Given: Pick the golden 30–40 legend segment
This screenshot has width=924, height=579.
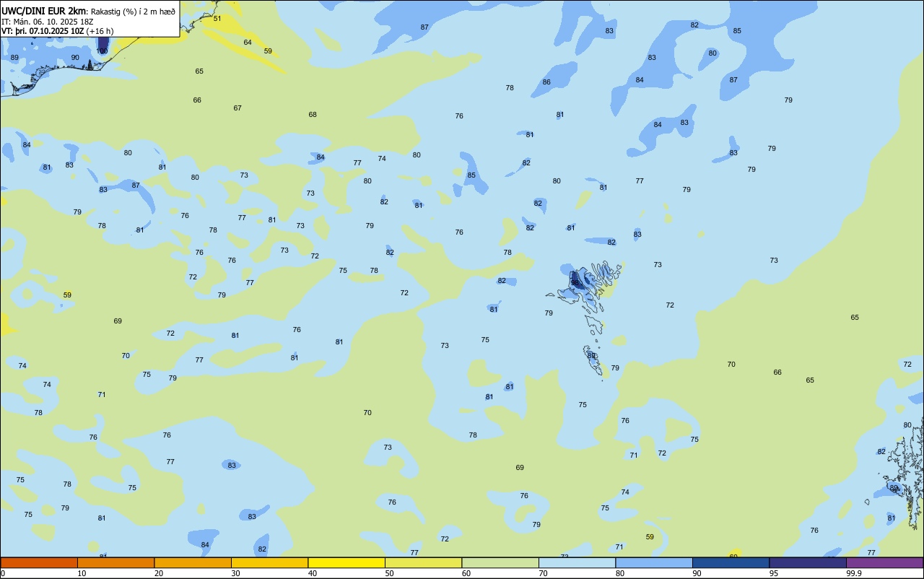Looking at the screenshot, I should [x=269, y=562].
